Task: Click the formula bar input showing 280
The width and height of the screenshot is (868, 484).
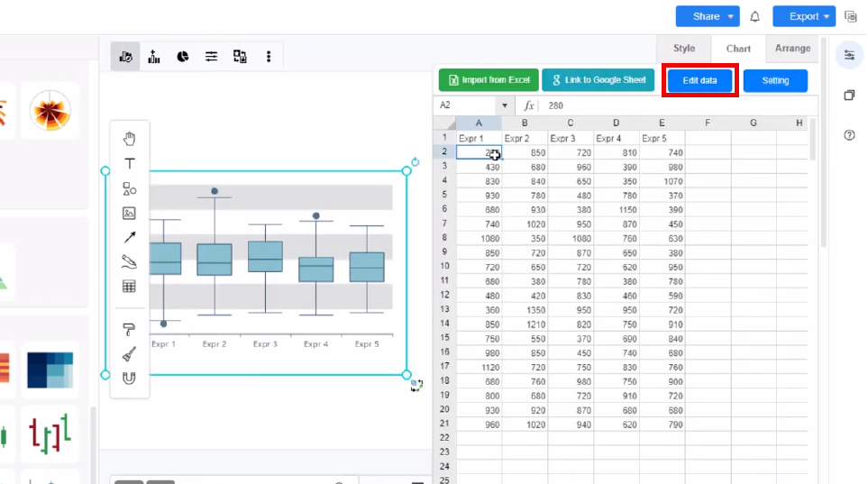Action: pos(678,105)
